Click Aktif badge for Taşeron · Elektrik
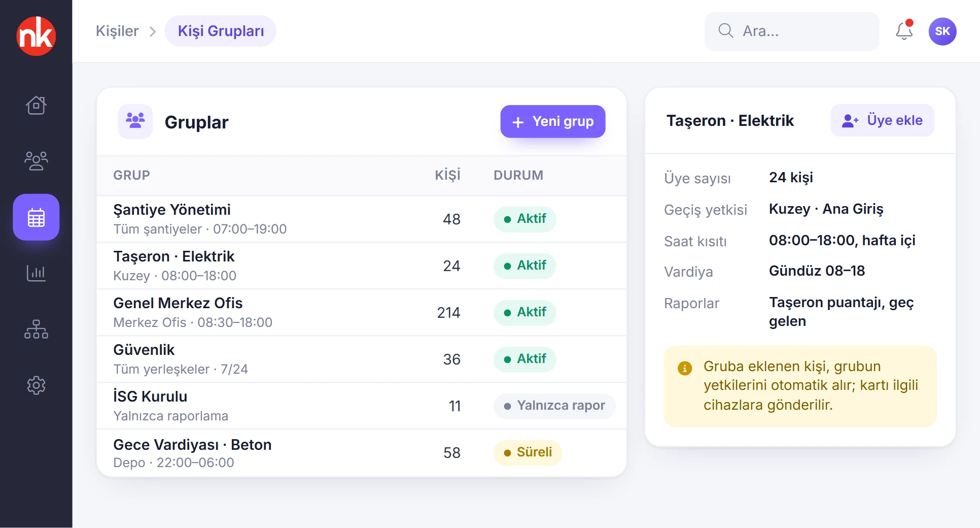 tap(524, 266)
